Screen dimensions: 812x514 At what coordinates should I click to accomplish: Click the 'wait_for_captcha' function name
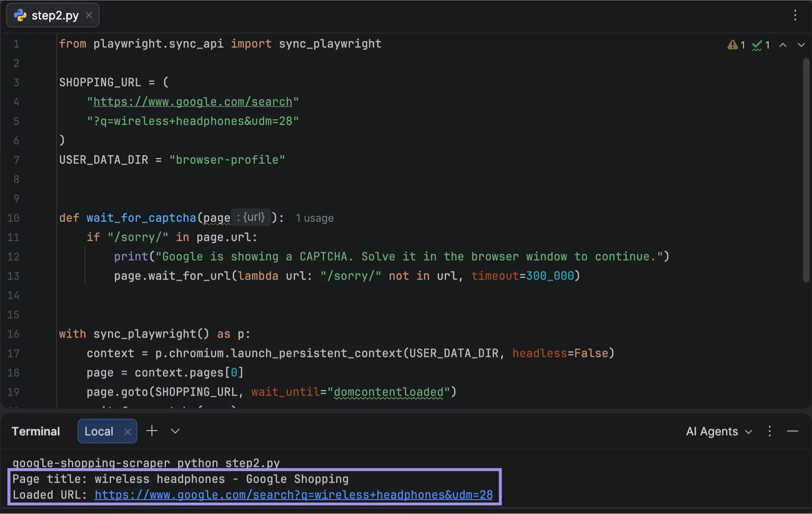coord(141,218)
